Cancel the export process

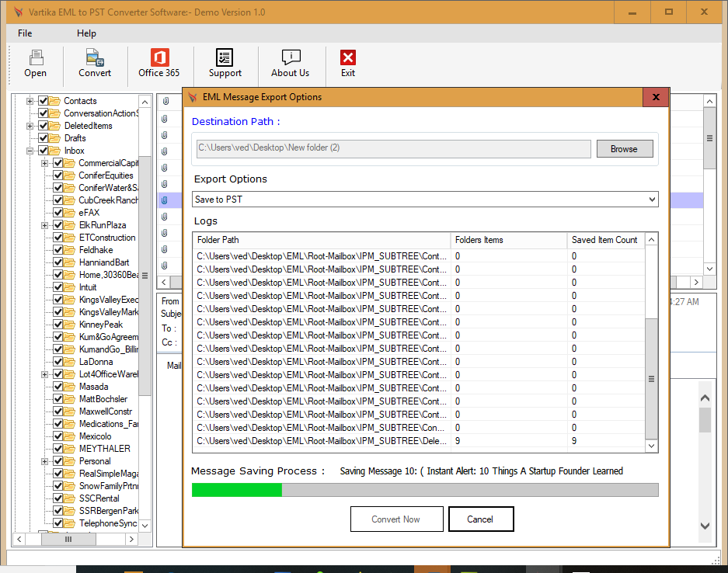point(480,519)
